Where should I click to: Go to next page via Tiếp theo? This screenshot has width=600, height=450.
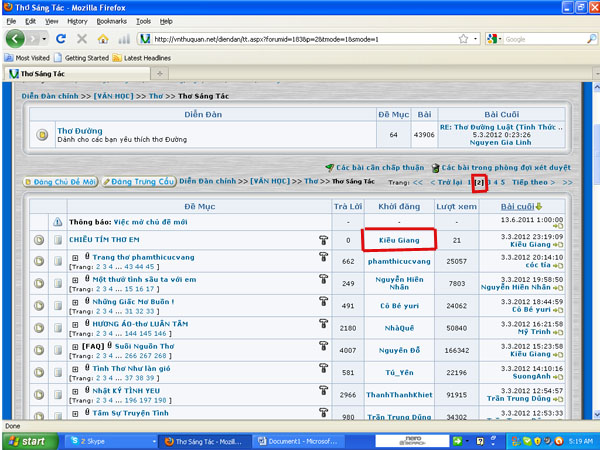tap(533, 182)
